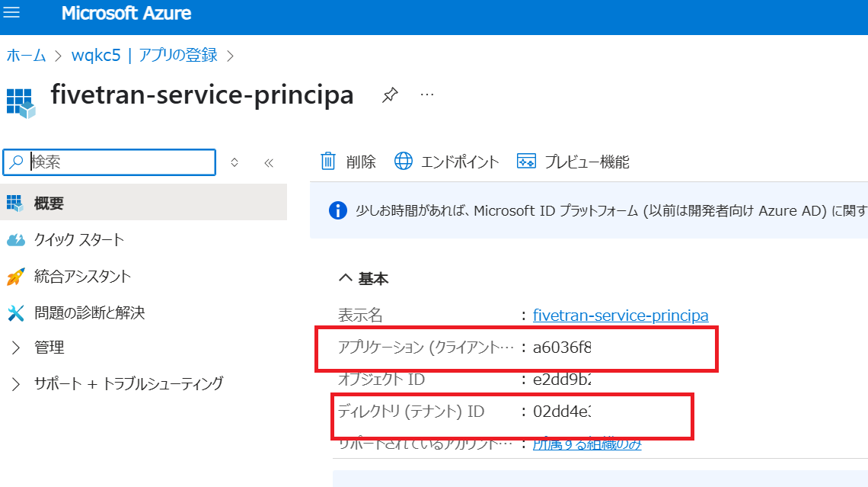This screenshot has width=868, height=487.
Task: Select tenant ID value 02dd4e
Action: pyautogui.click(x=562, y=412)
